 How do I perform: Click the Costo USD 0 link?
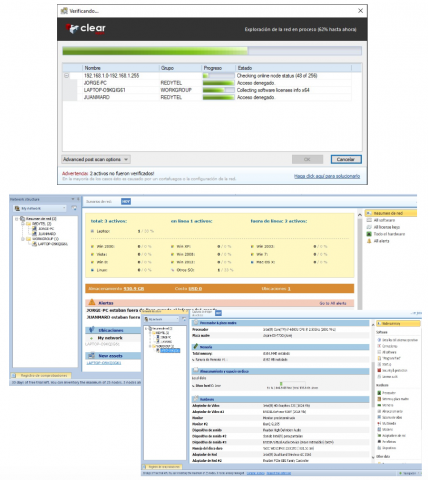click(195, 289)
